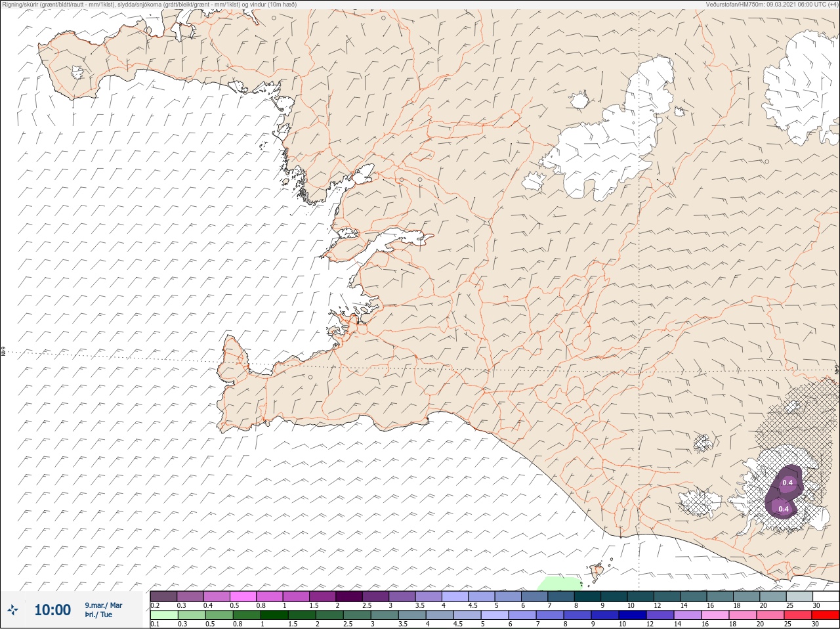Click the 'þri./ Tue' weekday text
This screenshot has height=629, width=840.
tap(98, 615)
